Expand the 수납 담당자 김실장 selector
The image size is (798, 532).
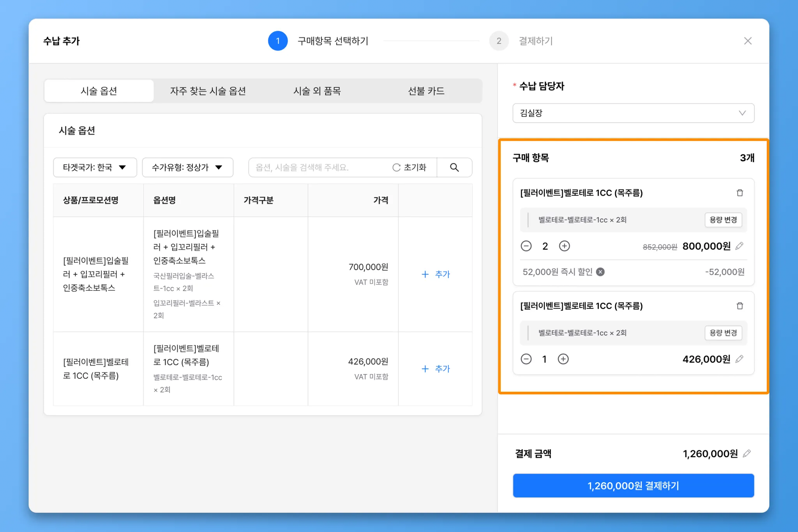coord(633,113)
